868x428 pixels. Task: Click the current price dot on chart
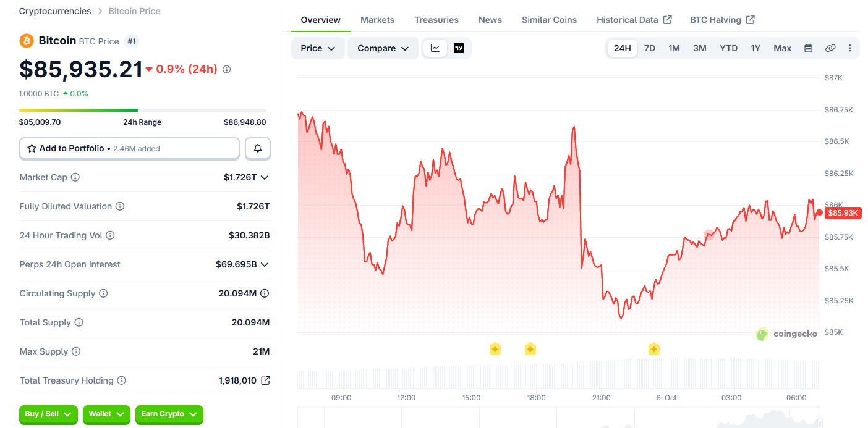[x=819, y=212]
